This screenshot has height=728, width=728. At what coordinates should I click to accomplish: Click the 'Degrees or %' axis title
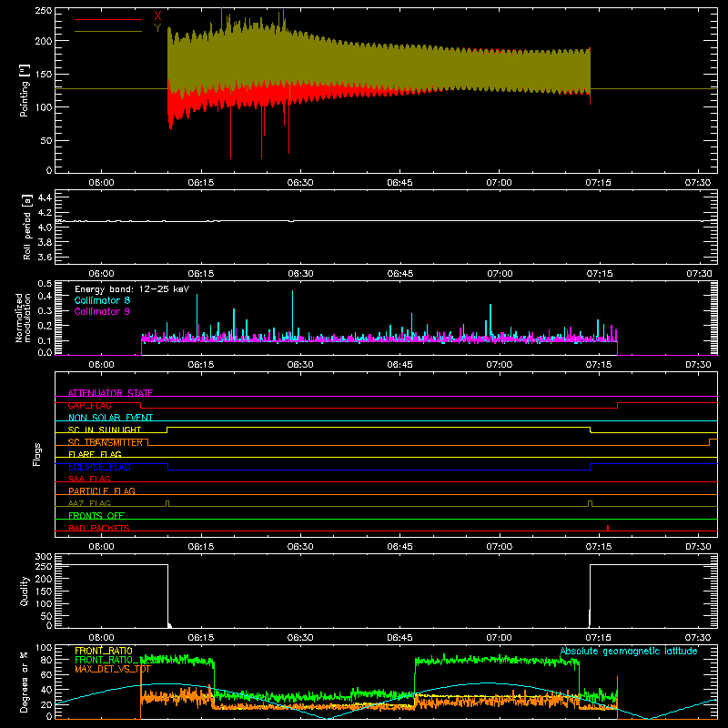point(25,682)
